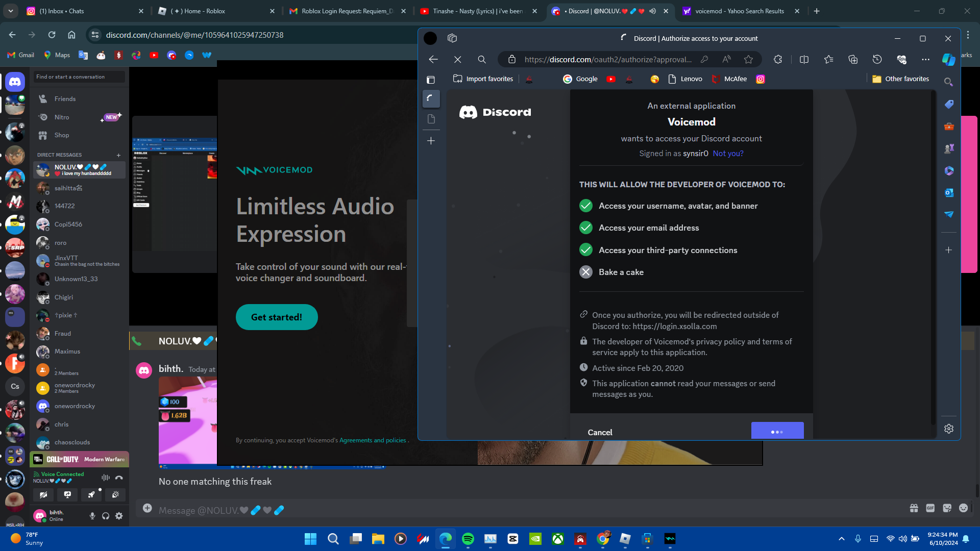Toggle headphone deafen in Discord
Screen dimensions: 980x551
pos(106,516)
